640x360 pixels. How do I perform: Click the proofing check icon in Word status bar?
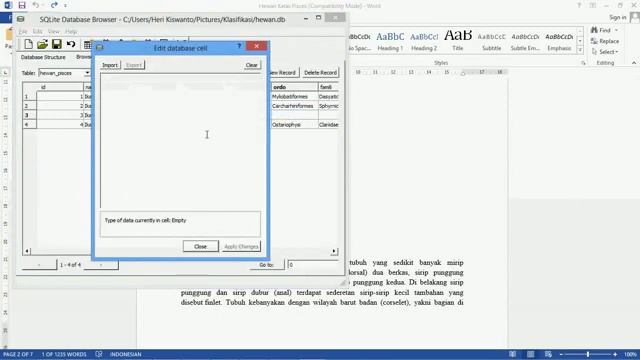tap(98, 354)
